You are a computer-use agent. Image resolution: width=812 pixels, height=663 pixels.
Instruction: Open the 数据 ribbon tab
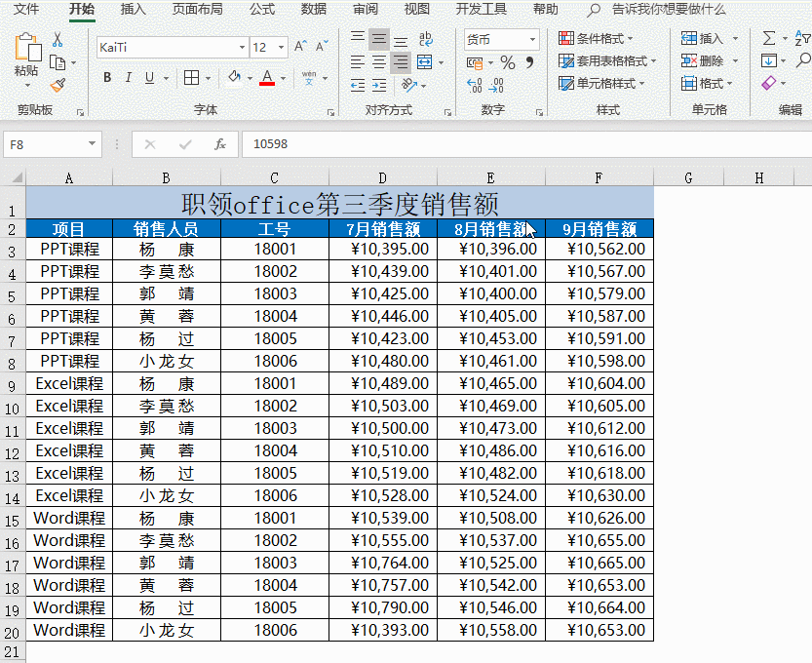(x=313, y=10)
